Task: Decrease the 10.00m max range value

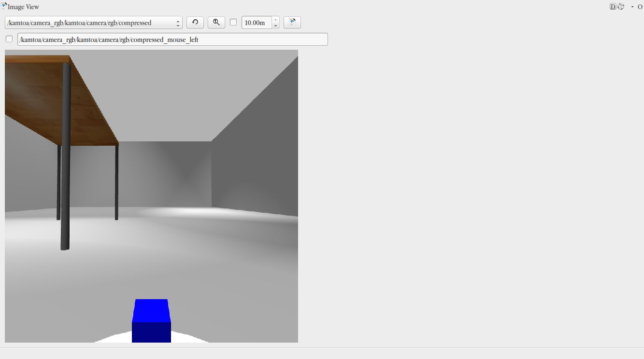Action: point(275,26)
